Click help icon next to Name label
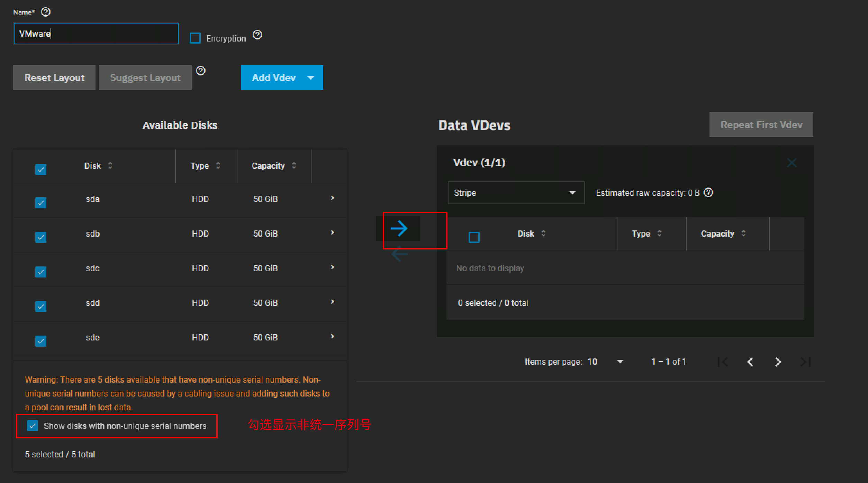The image size is (868, 483). coord(46,12)
